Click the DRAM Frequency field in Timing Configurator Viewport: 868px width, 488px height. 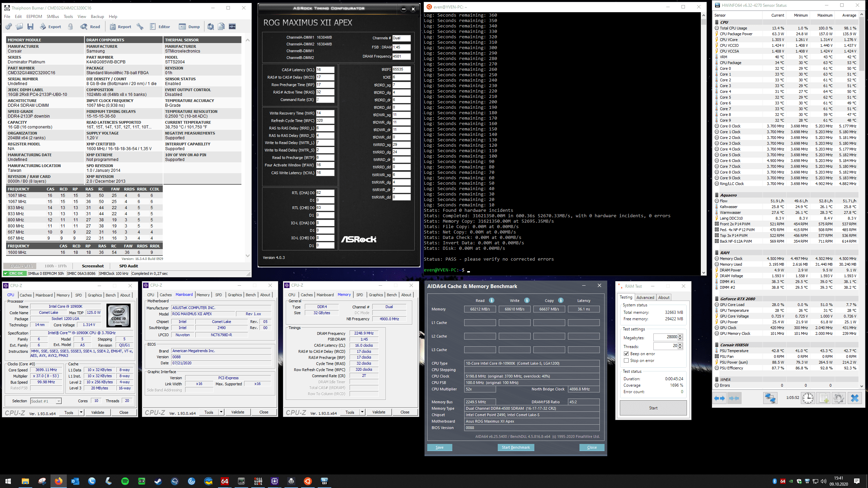(x=401, y=57)
